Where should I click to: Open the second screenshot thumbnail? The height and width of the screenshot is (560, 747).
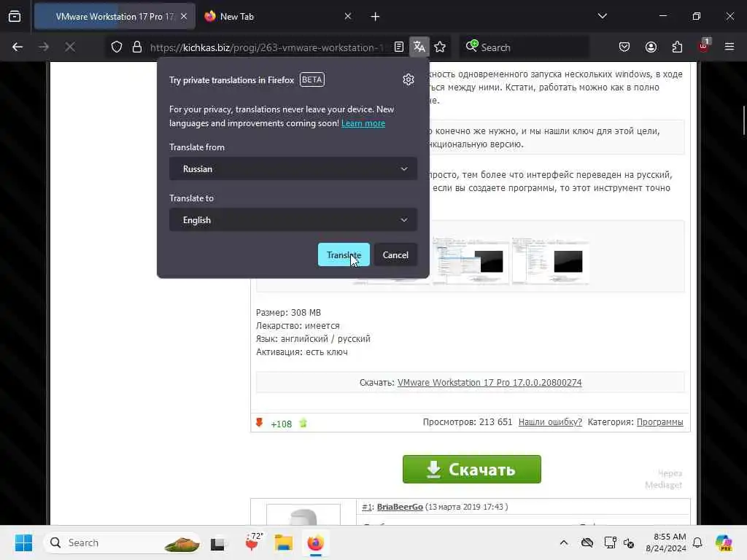pos(471,262)
